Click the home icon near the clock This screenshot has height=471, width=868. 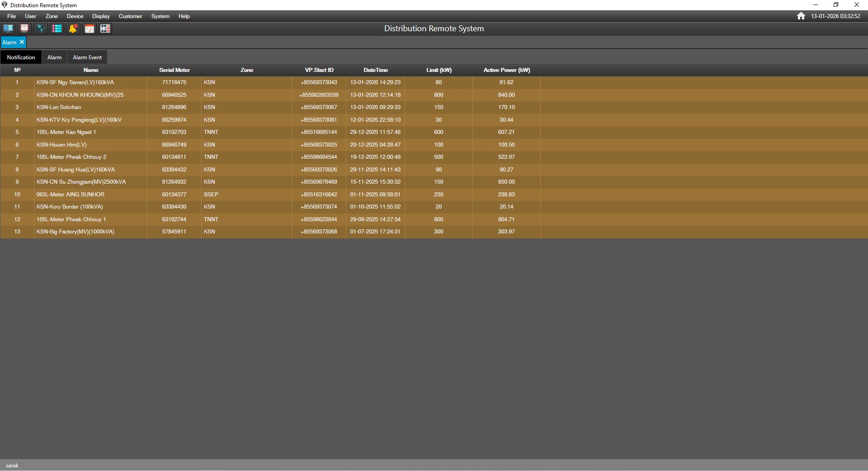click(801, 16)
